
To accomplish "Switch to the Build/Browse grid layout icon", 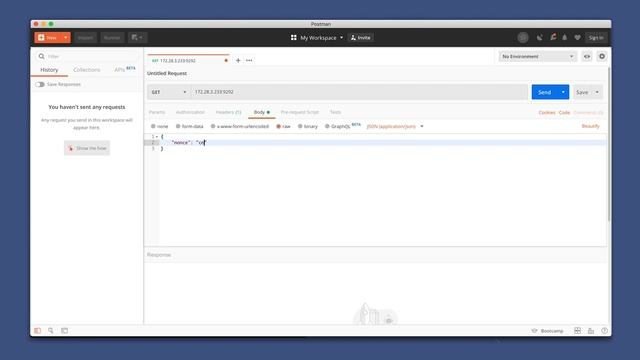I will click(x=577, y=331).
